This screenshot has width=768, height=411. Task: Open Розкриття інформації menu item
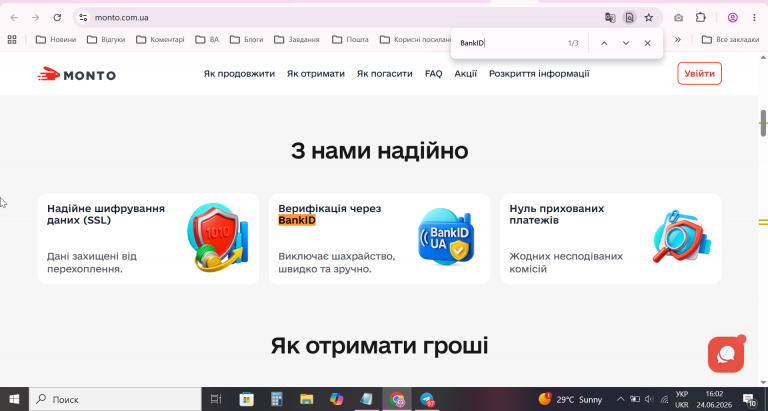(539, 73)
